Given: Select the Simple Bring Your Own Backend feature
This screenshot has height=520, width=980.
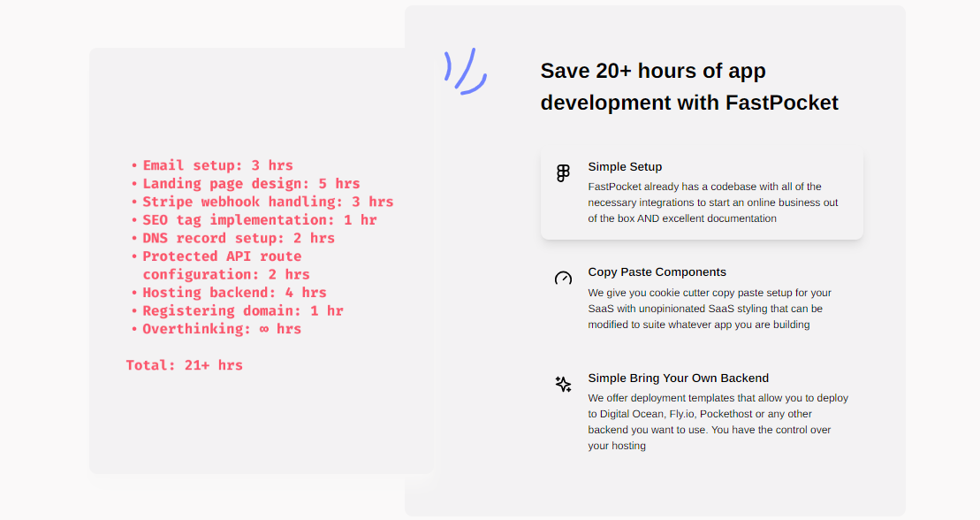Looking at the screenshot, I should coord(702,412).
